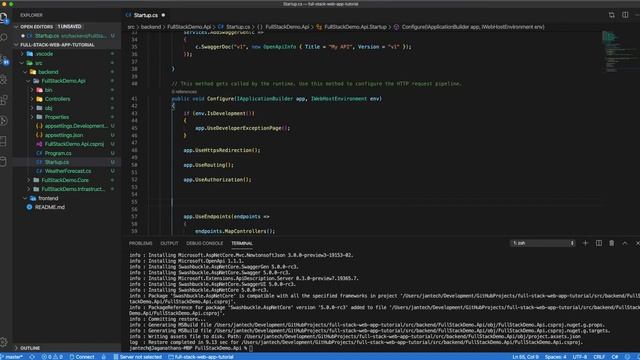
Task: Split the terminal pane
Action: 598,243
